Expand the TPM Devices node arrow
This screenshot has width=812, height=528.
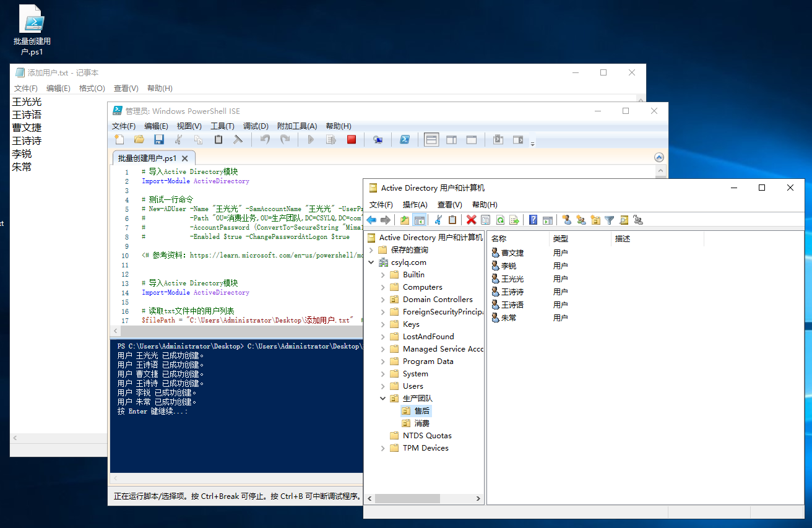383,448
